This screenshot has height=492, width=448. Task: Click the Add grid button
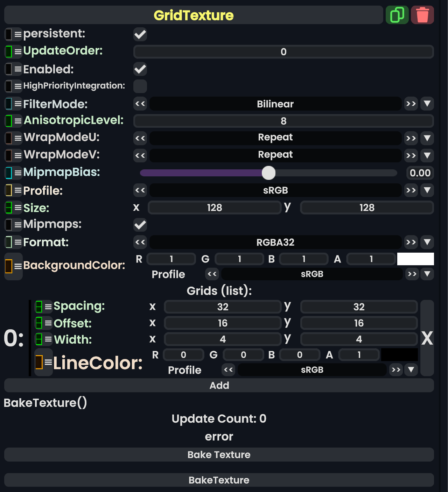pos(219,386)
